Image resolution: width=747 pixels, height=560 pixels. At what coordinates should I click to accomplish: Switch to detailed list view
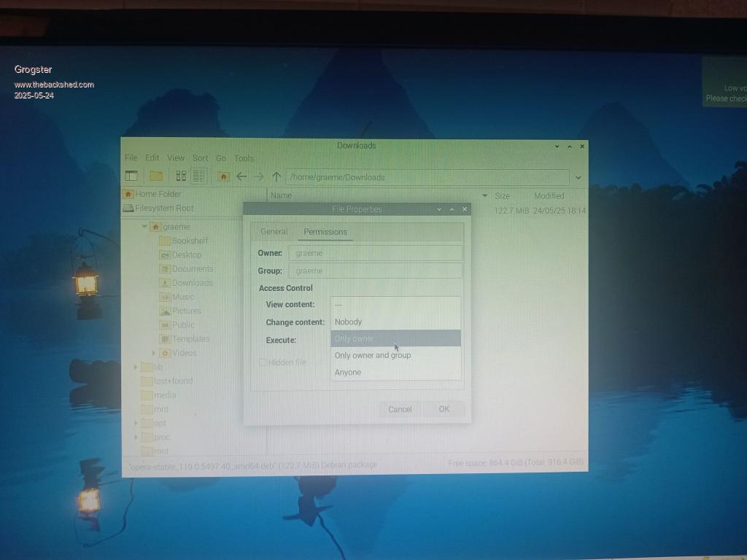(199, 176)
